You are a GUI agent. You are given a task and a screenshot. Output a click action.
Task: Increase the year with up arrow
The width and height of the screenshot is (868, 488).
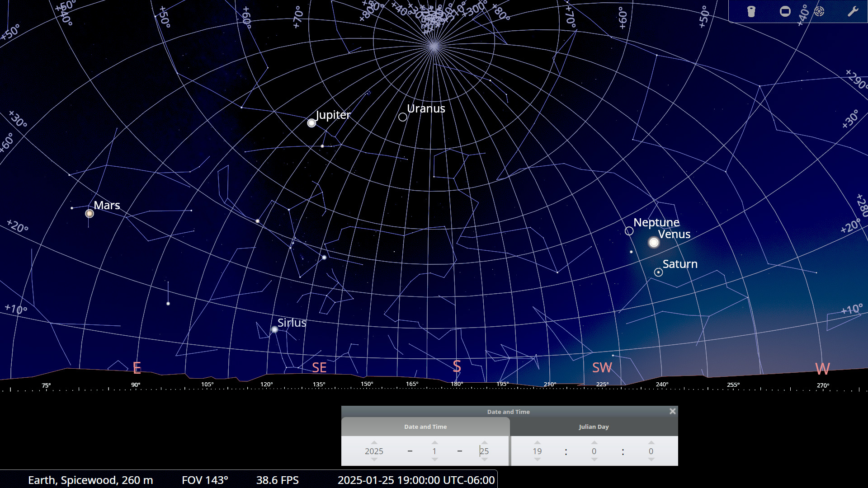374,443
